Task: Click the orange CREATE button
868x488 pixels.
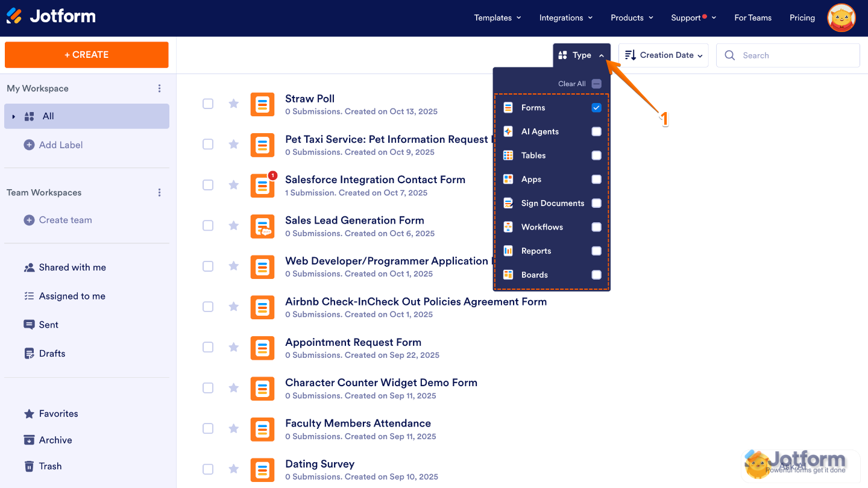Action: [x=87, y=55]
